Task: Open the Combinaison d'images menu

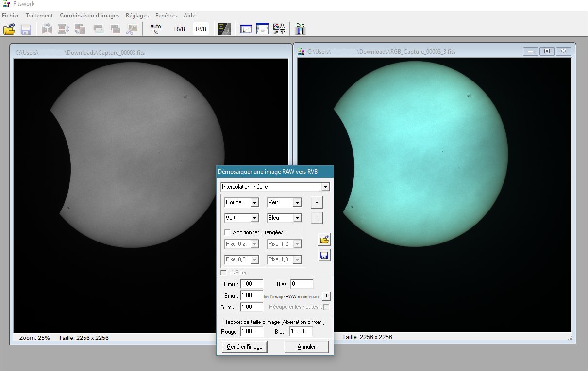Action: pos(89,16)
